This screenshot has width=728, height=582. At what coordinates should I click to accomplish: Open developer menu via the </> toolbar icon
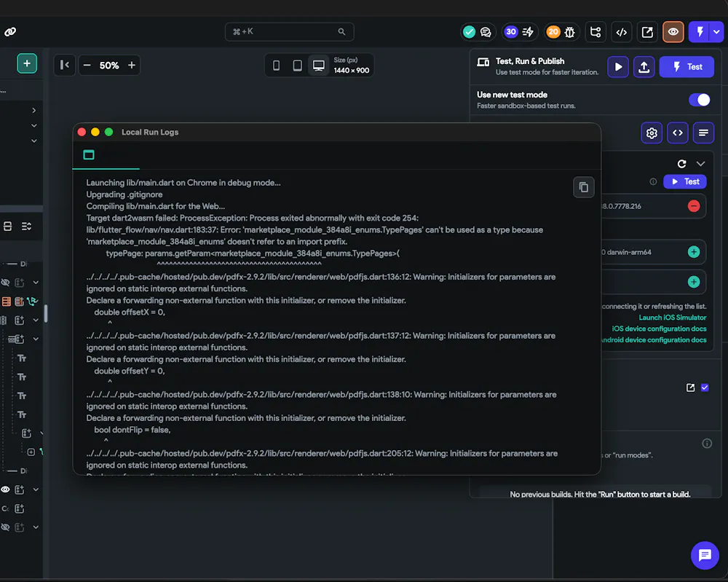point(621,32)
